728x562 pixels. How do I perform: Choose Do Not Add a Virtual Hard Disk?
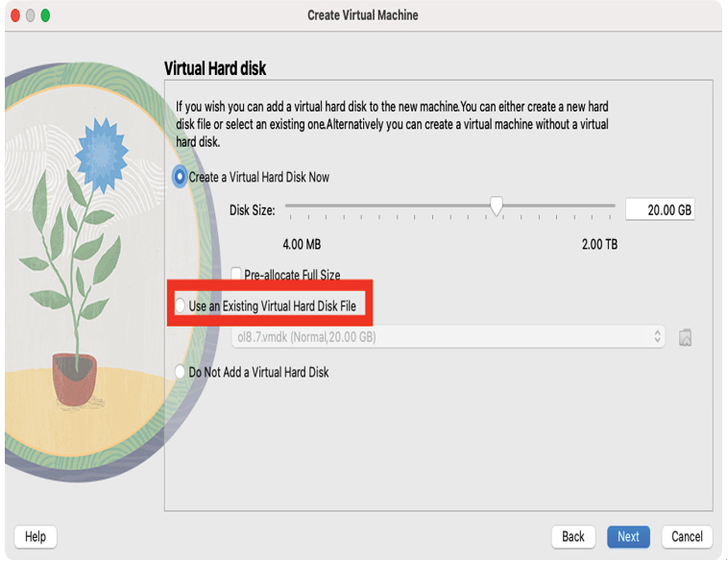coord(252,372)
